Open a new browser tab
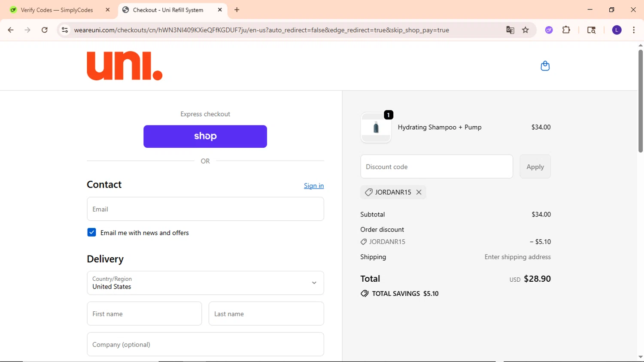Viewport: 644px width, 362px height. click(x=237, y=10)
